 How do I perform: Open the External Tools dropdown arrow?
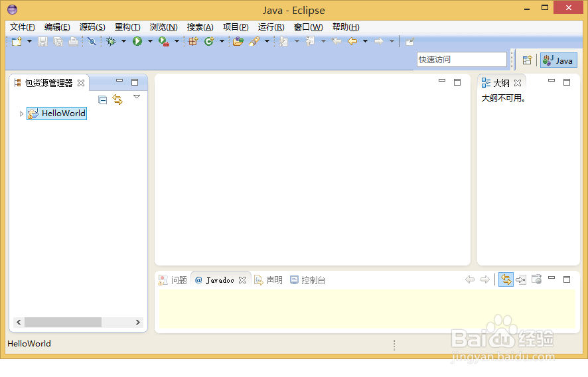coord(177,41)
